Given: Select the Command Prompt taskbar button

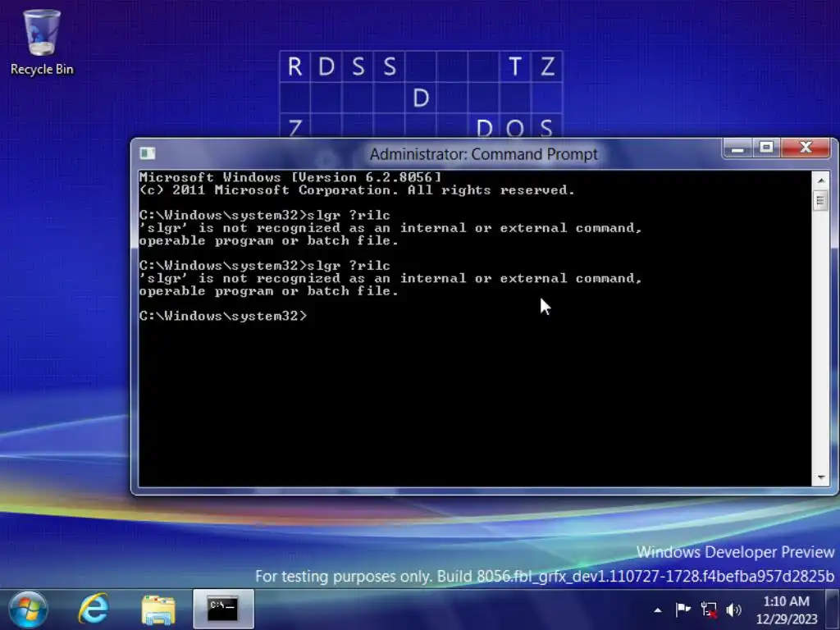Looking at the screenshot, I should click(223, 609).
